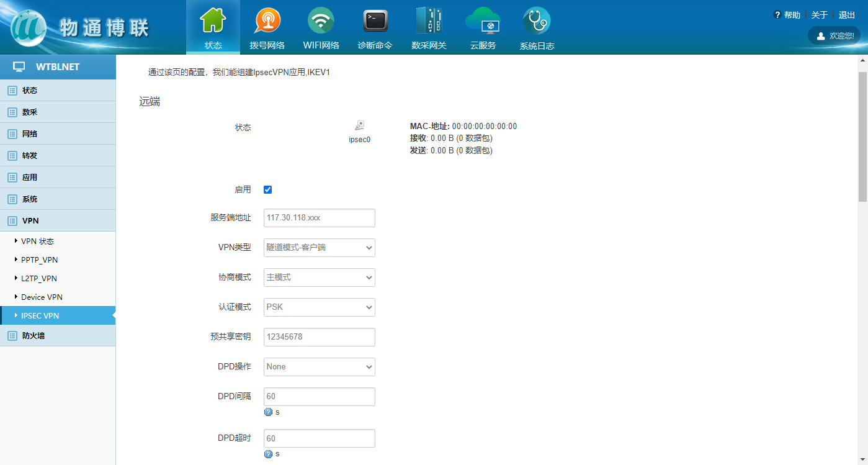Open the 数采网关 gateway icon
This screenshot has height=465, width=868.
tap(429, 22)
